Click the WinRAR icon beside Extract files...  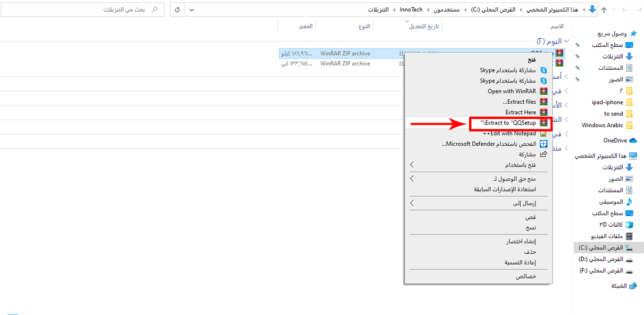click(544, 102)
